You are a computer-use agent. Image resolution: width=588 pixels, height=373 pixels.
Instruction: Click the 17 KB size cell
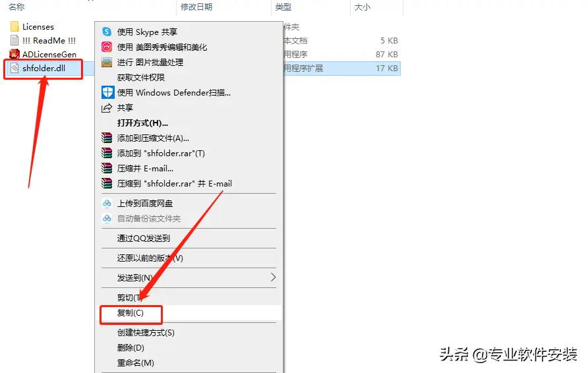point(387,69)
